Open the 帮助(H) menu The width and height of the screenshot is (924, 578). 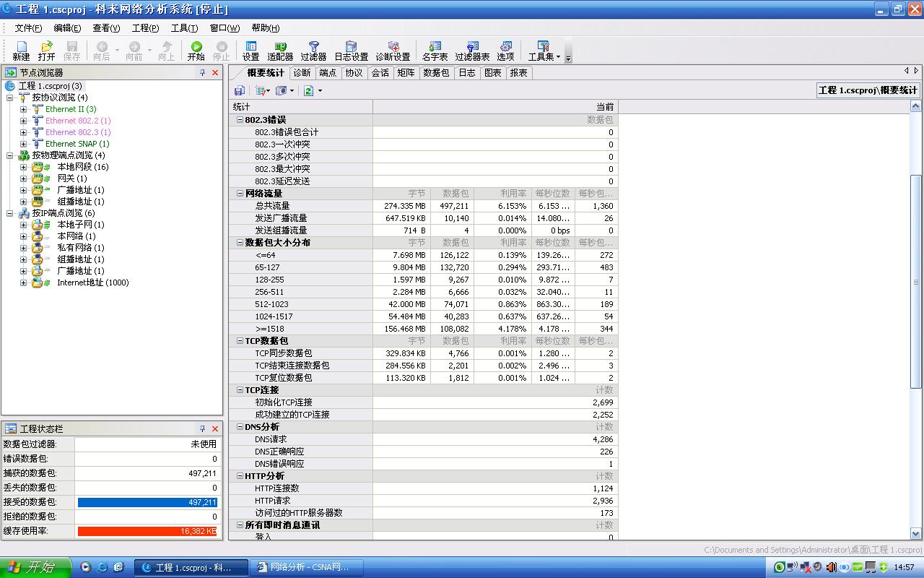(265, 28)
